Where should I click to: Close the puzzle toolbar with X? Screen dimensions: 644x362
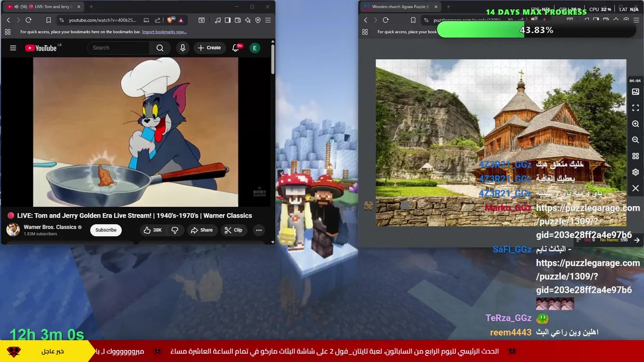tap(635, 189)
